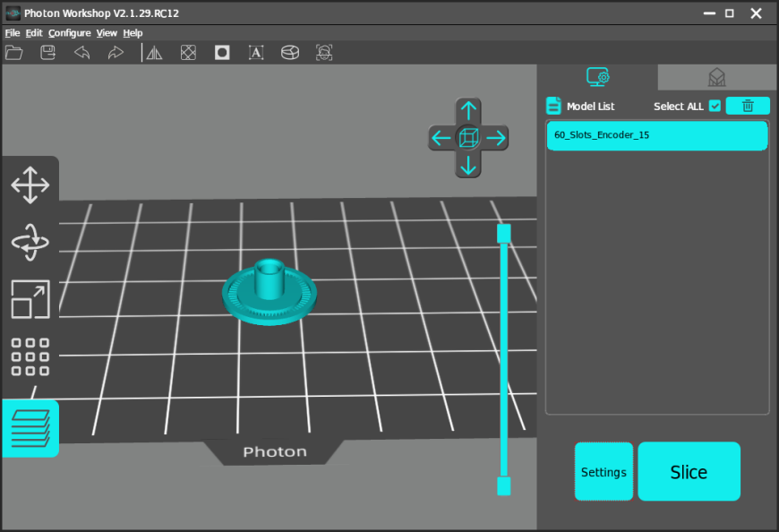
Task: Open the Help menu
Action: point(133,33)
